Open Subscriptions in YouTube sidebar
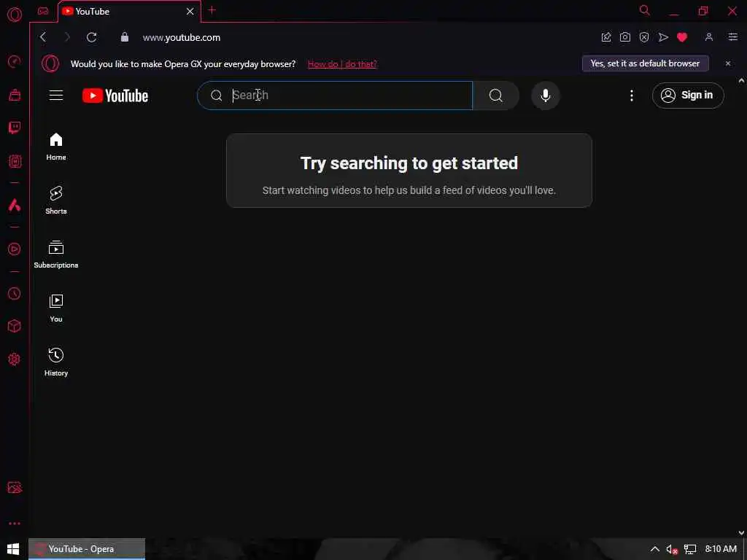 point(56,254)
